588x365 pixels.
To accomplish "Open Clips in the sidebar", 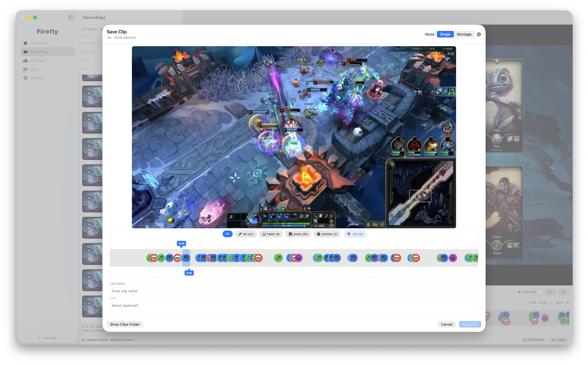I will pos(47,69).
